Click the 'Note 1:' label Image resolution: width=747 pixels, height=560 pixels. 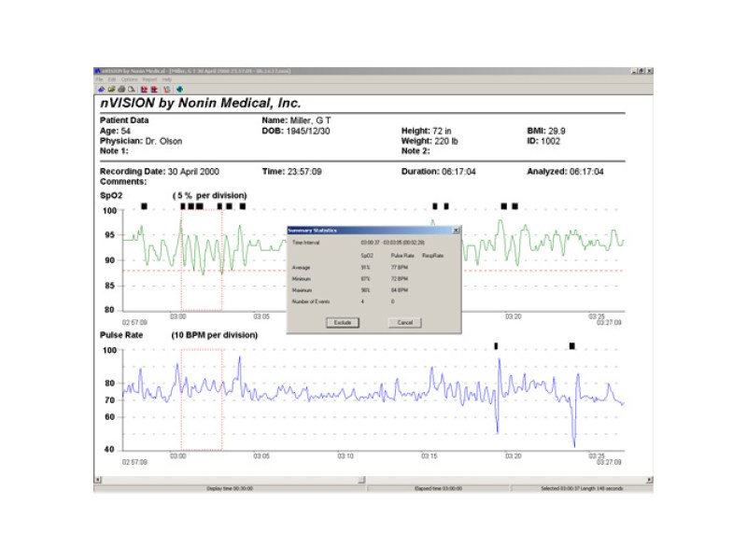114,151
